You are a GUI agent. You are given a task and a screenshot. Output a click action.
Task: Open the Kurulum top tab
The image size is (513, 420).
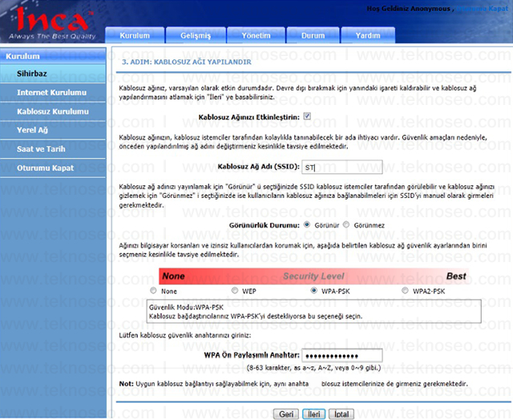(135, 35)
